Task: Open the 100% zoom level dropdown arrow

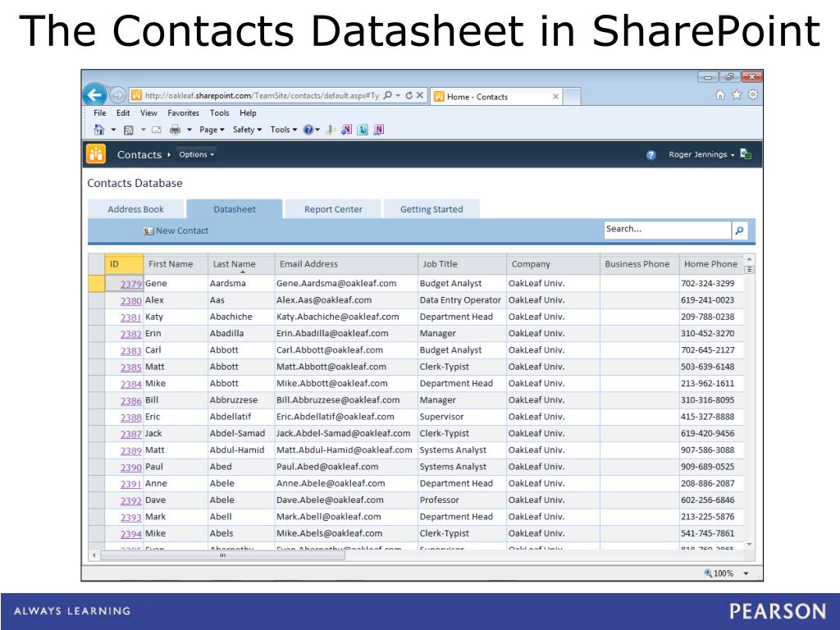Action: point(746,573)
